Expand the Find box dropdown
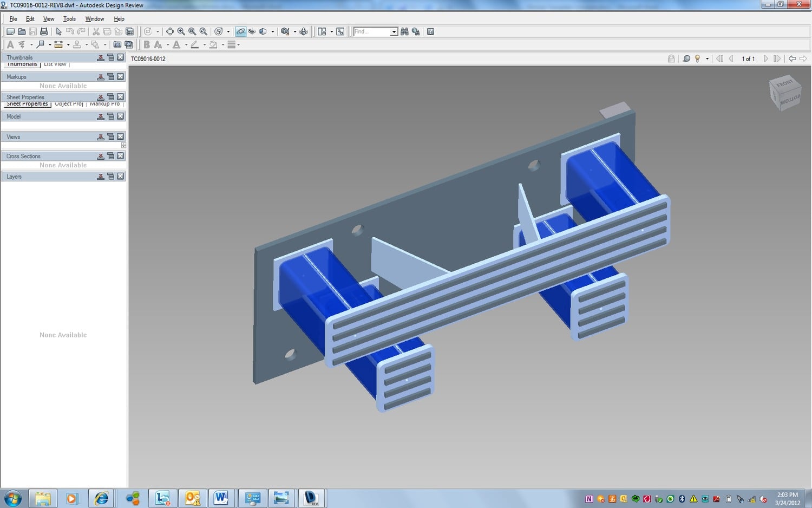 [x=394, y=31]
